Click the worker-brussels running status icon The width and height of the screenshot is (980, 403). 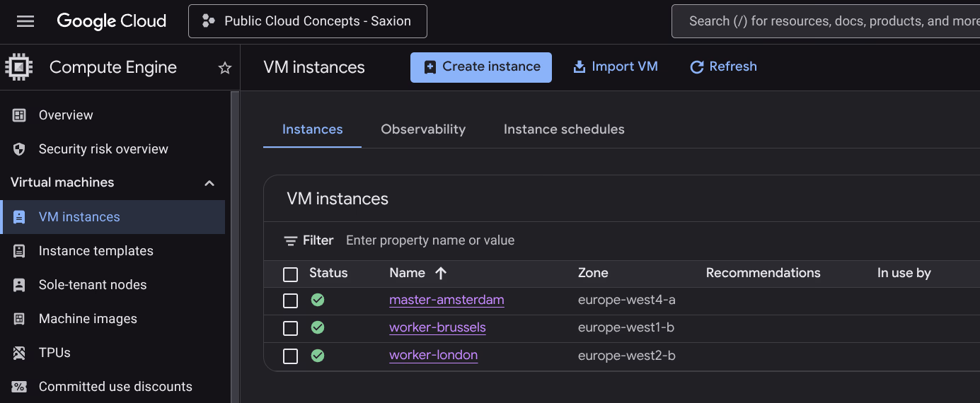318,327
